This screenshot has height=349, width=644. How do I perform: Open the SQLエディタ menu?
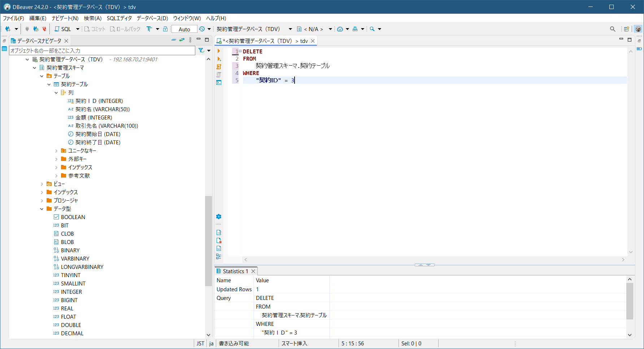[119, 18]
